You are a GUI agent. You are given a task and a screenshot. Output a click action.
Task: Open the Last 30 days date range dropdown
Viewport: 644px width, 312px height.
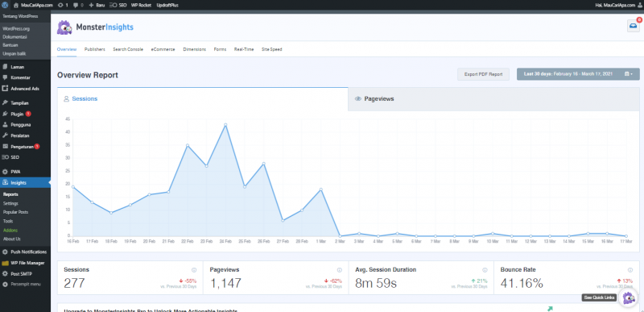click(578, 74)
